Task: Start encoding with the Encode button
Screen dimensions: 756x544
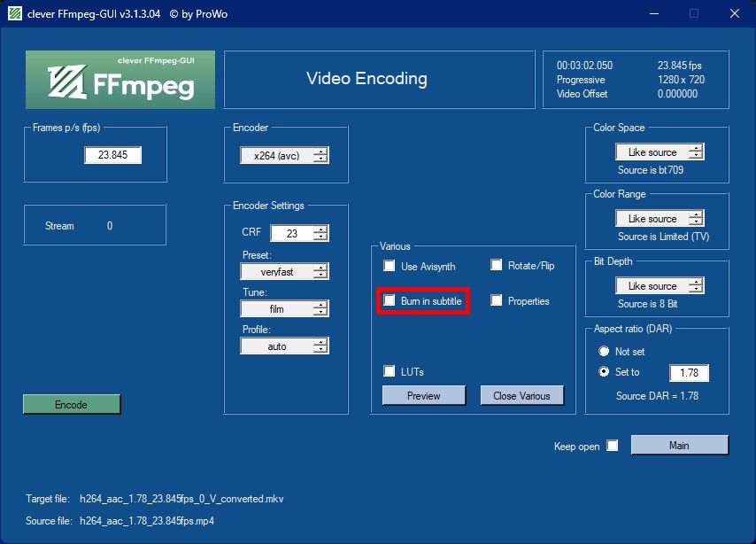Action: (72, 405)
